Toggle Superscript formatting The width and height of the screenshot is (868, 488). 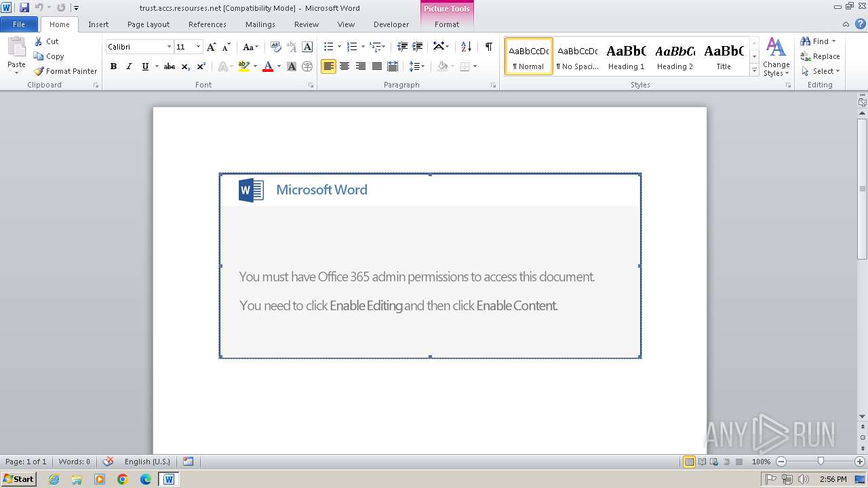coord(201,66)
